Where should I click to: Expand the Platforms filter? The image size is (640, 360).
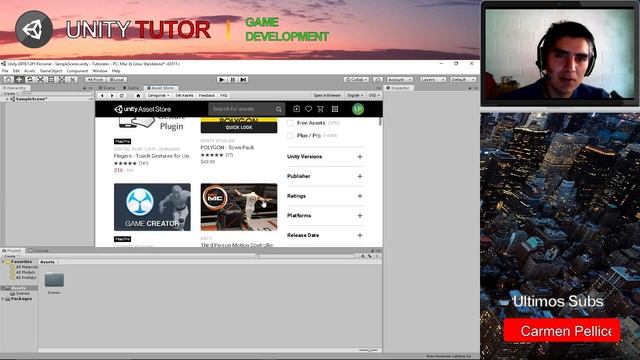click(x=360, y=216)
